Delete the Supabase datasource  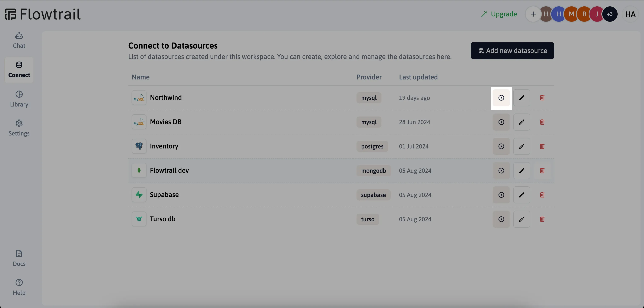tap(542, 195)
